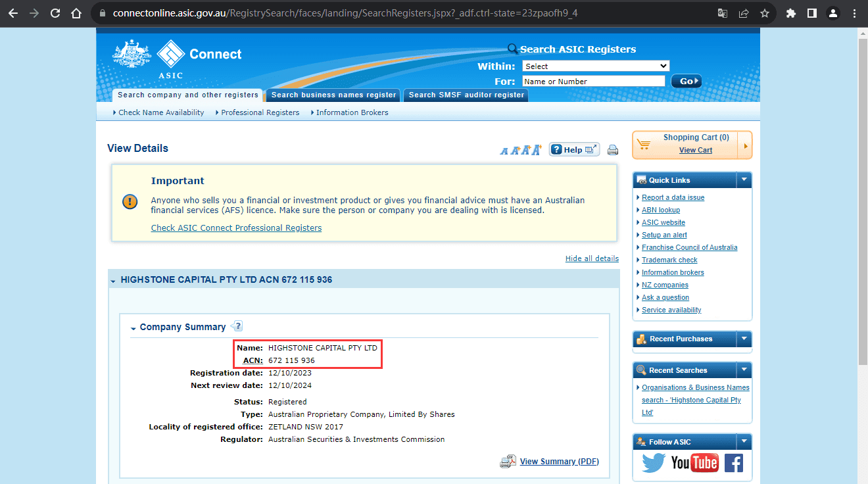Collapse the Quick Links panel arrow

click(x=744, y=180)
